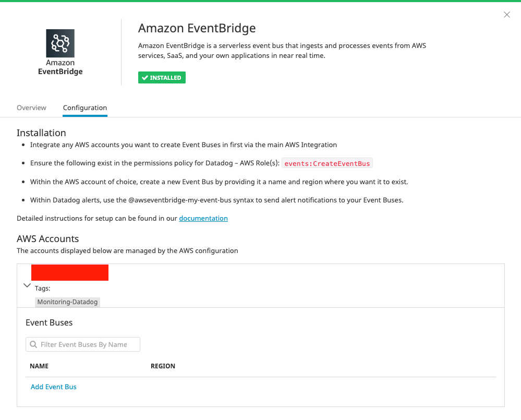This screenshot has width=521, height=420.
Task: Select the events:CreateEventBus code snippet
Action: tap(327, 163)
